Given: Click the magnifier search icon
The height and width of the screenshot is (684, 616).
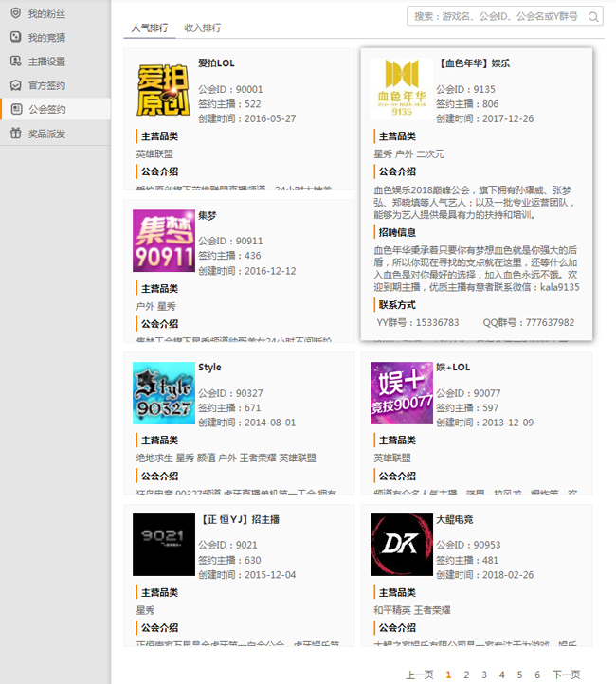Looking at the screenshot, I should (593, 17).
